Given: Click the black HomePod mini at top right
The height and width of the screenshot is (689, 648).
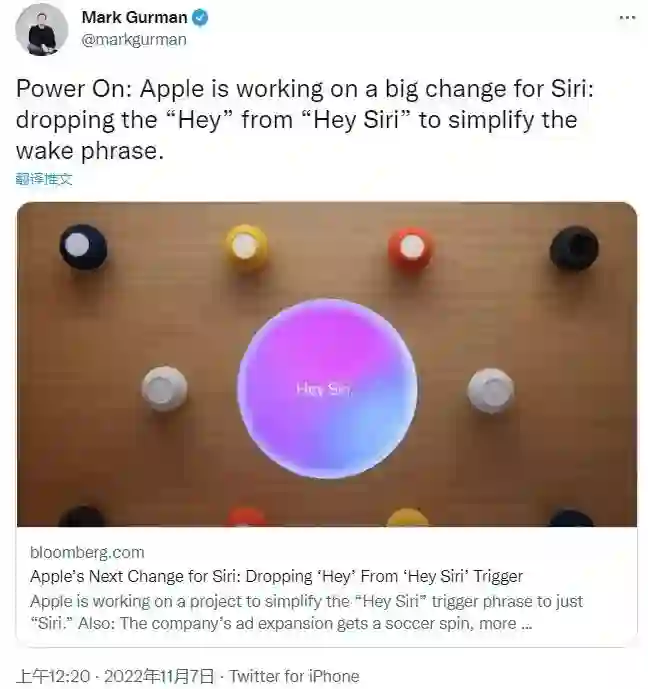Looking at the screenshot, I should (574, 248).
